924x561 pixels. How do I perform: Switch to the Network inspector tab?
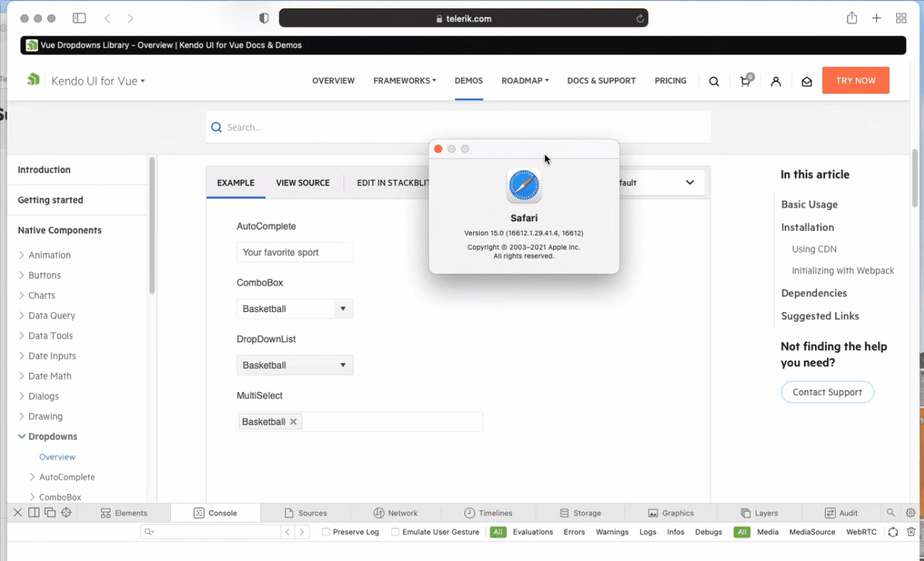coord(395,513)
